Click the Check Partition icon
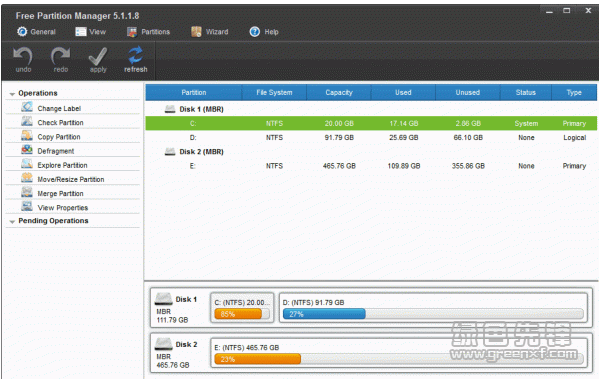 (27, 121)
